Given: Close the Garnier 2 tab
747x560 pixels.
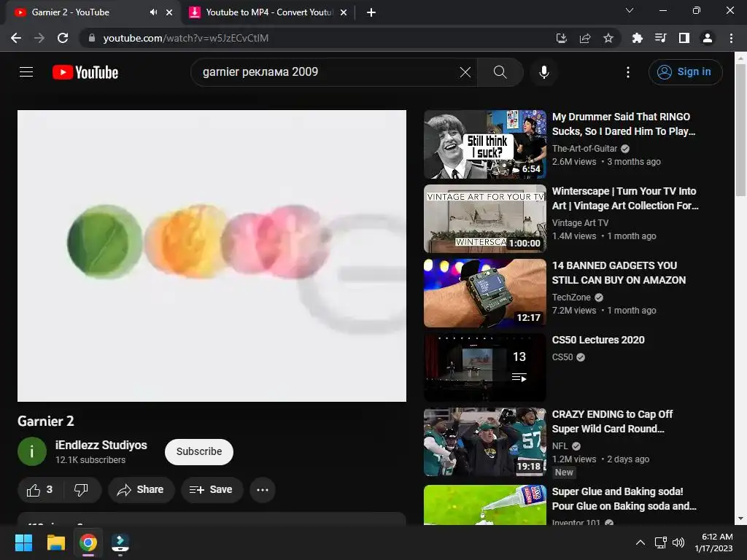Looking at the screenshot, I should pos(169,12).
